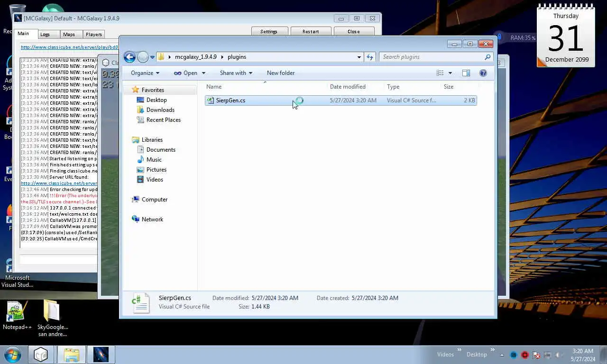Screen dimensions: 607x364
Task: Click the folder icon in address bar
Action: coord(161,57)
